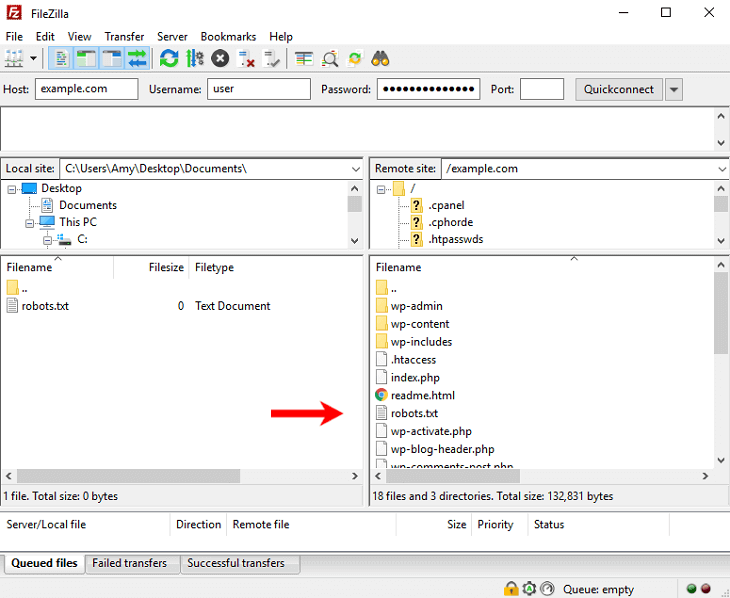This screenshot has width=730, height=598.
Task: Collapse the Desktop tree node
Action: (12, 189)
